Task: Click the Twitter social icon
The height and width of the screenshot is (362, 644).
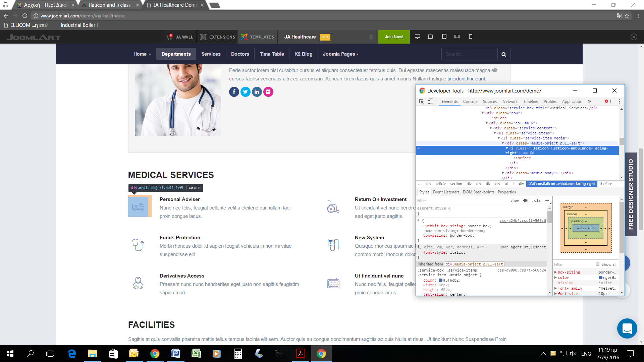Action: pos(246,92)
